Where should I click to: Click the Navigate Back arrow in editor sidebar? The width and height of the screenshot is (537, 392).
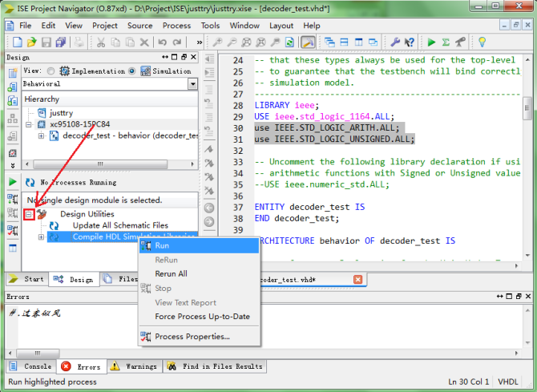pyautogui.click(x=209, y=208)
